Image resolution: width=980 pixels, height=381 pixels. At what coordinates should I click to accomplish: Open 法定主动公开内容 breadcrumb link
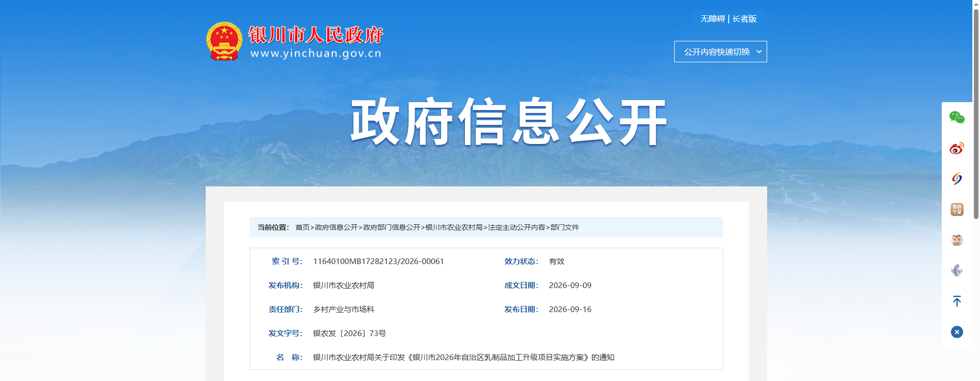pos(517,227)
